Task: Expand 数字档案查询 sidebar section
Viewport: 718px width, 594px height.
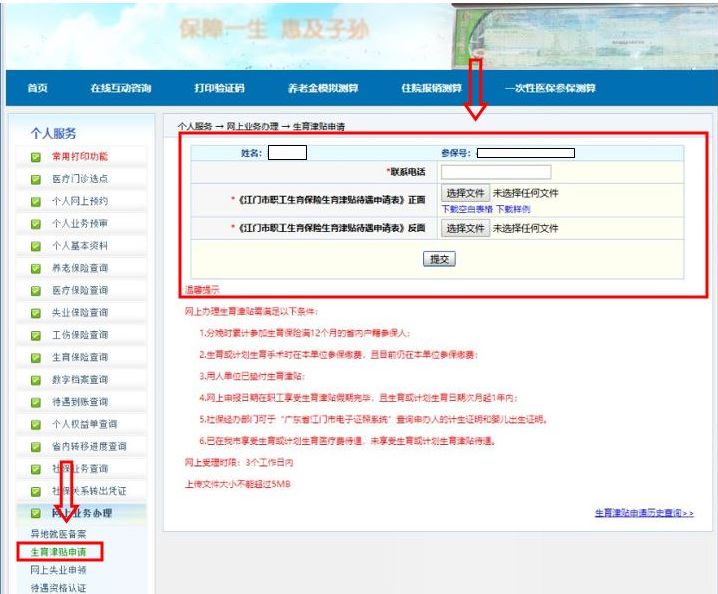Action: tap(82, 380)
